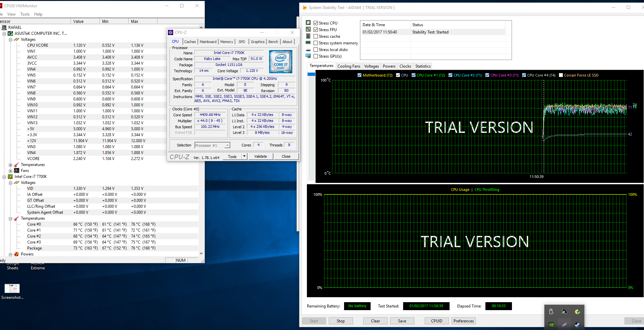Viewport: 644px width, 330px height.
Task: Click the drive icon beside Stress local disks
Action: pyautogui.click(x=308, y=50)
